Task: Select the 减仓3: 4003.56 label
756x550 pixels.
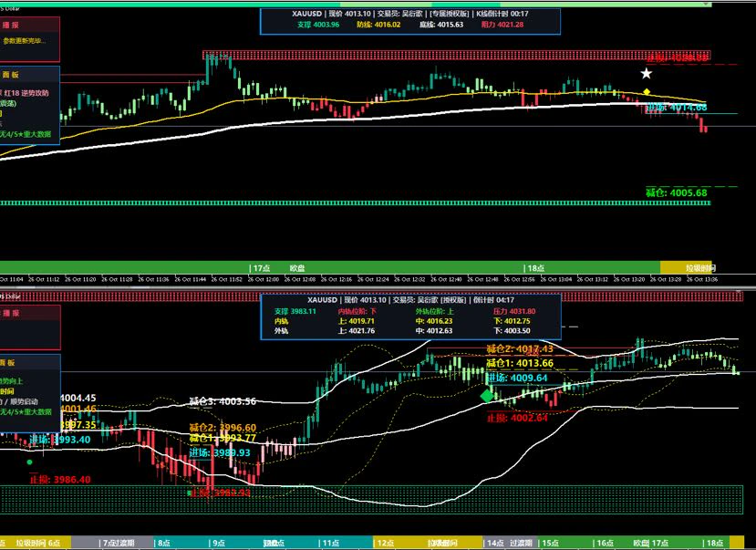Action: click(x=223, y=401)
